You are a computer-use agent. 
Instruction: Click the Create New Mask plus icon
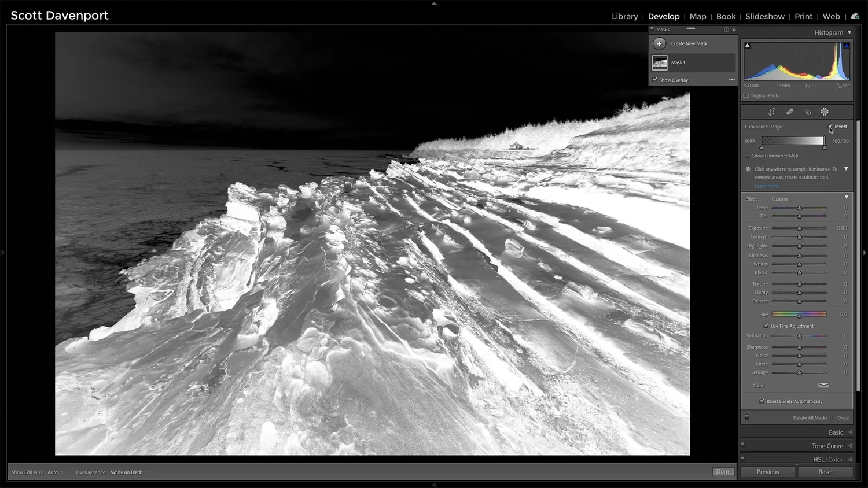pyautogui.click(x=659, y=43)
